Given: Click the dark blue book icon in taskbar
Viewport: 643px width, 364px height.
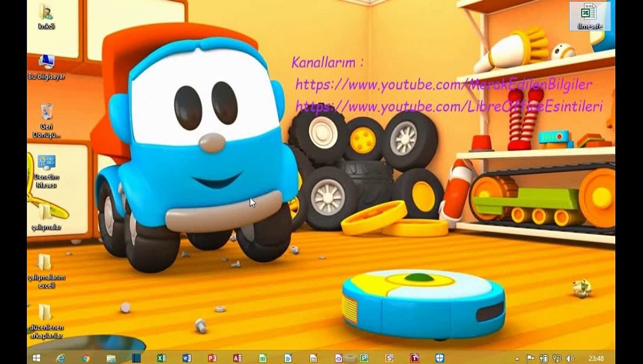Looking at the screenshot, I should tap(137, 358).
